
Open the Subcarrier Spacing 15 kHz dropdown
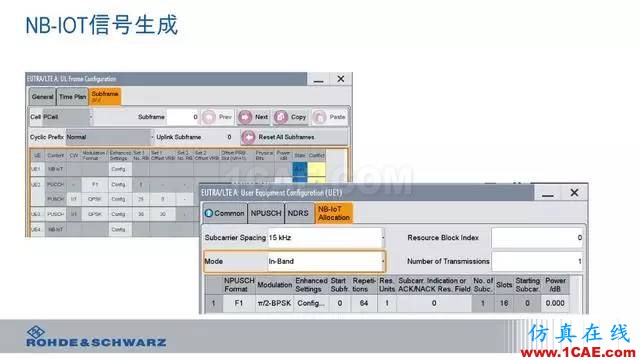click(x=326, y=238)
